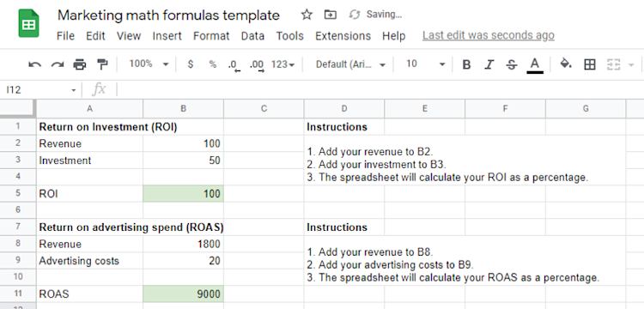Image resolution: width=644 pixels, height=309 pixels.
Task: Select row 11 header
Action: click(x=18, y=294)
